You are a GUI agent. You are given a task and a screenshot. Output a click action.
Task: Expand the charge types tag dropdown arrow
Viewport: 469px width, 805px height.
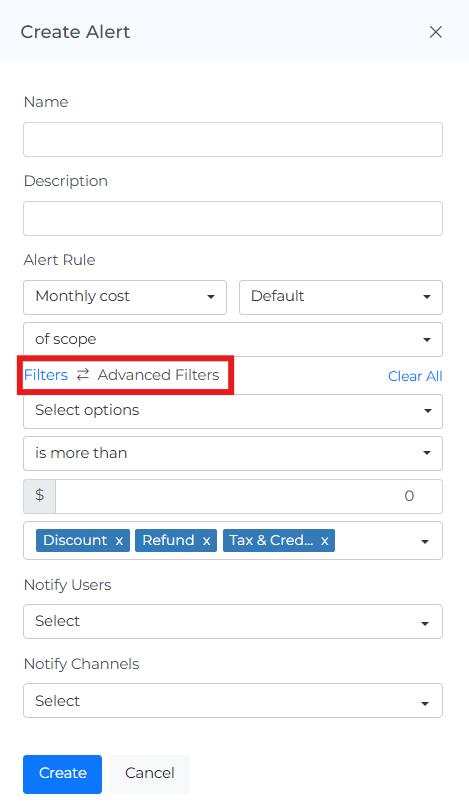point(425,542)
